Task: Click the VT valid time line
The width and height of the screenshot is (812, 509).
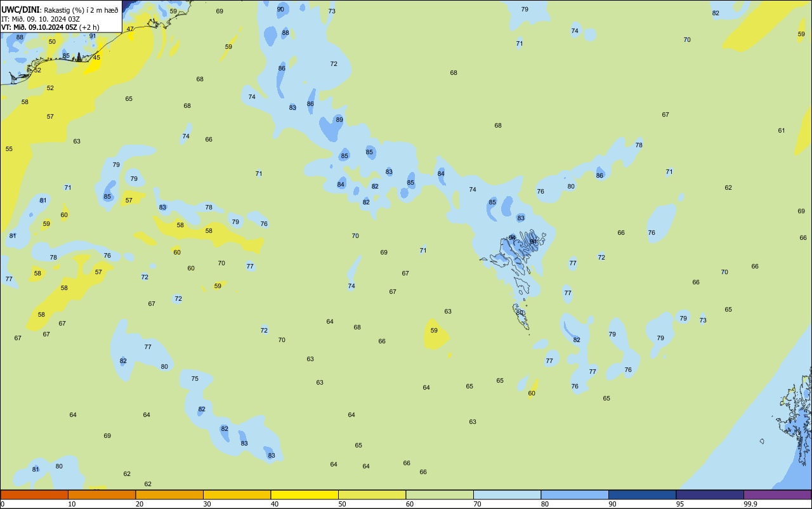Action: pos(50,27)
